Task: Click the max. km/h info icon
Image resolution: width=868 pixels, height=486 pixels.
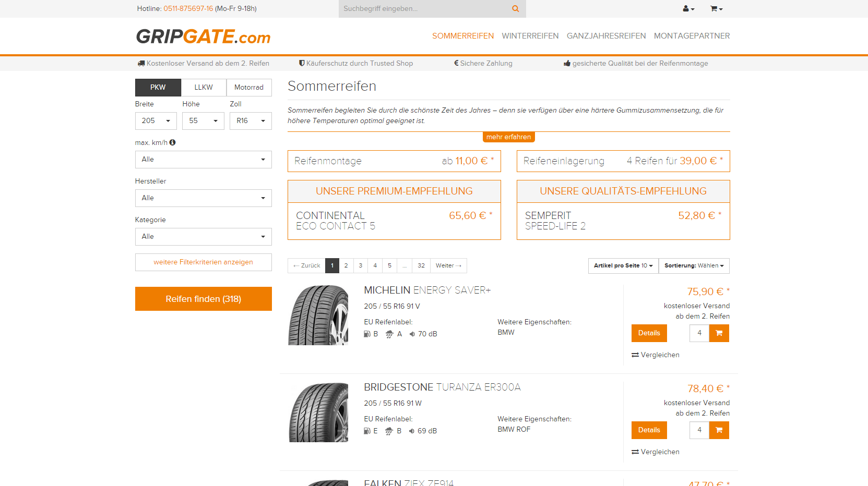Action: (x=172, y=142)
